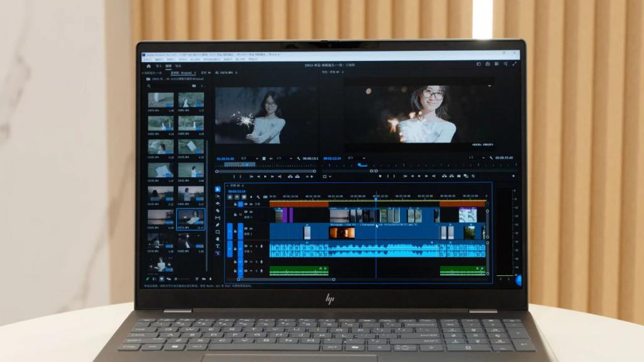The height and width of the screenshot is (362, 644).
Task: Open Source monitor settings wrench
Action: [299, 158]
